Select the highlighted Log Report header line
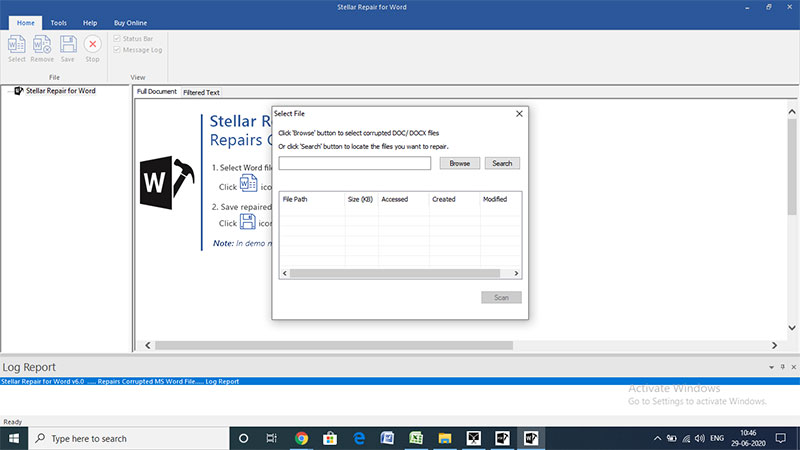 click(x=400, y=381)
